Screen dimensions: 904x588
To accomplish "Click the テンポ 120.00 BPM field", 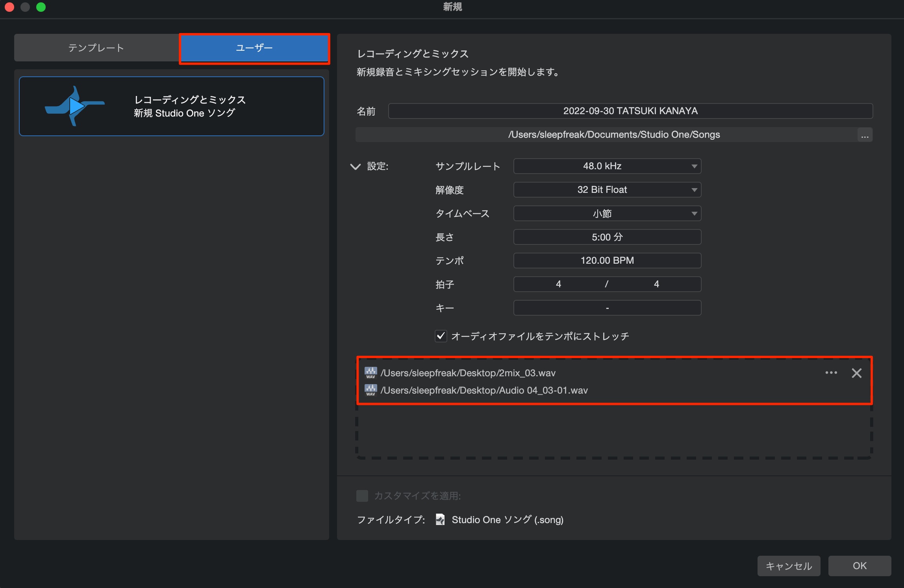I will click(607, 261).
